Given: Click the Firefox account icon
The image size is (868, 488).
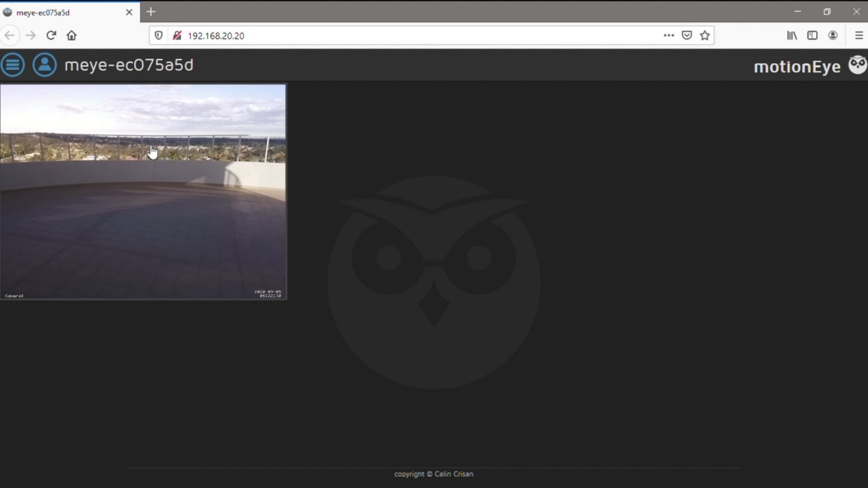Looking at the screenshot, I should click(x=832, y=35).
